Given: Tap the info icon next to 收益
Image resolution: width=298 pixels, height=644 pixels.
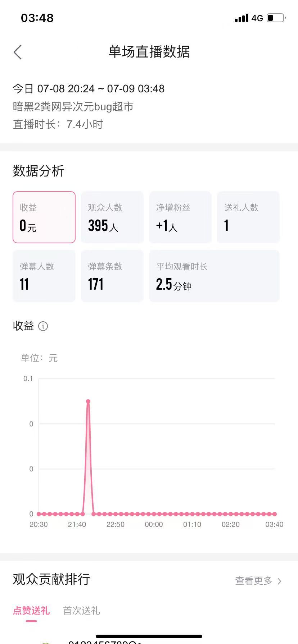Looking at the screenshot, I should tap(43, 326).
